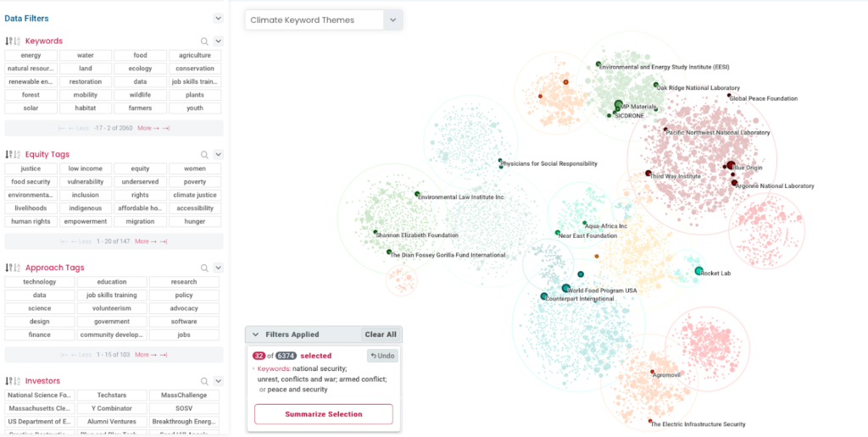This screenshot has width=868, height=437.
Task: Open the Climate Keyword Themes dropdown
Action: click(x=392, y=20)
